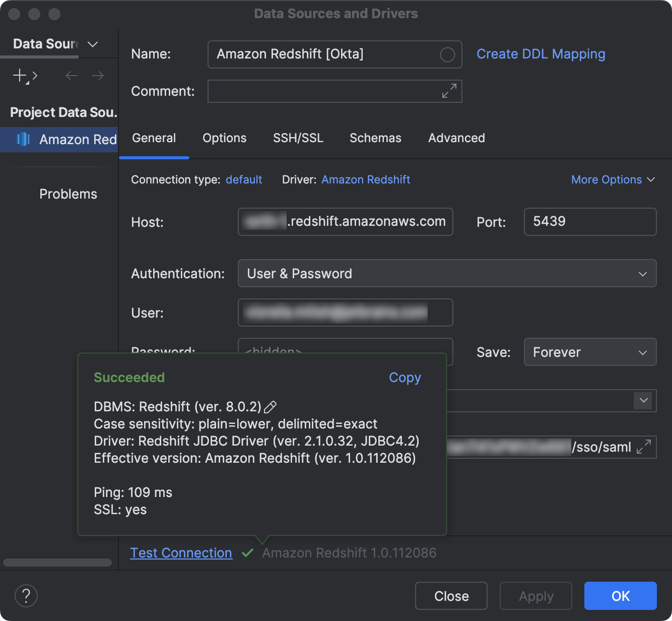Click into the User field
Screen dimensions: 672x621
pos(346,313)
